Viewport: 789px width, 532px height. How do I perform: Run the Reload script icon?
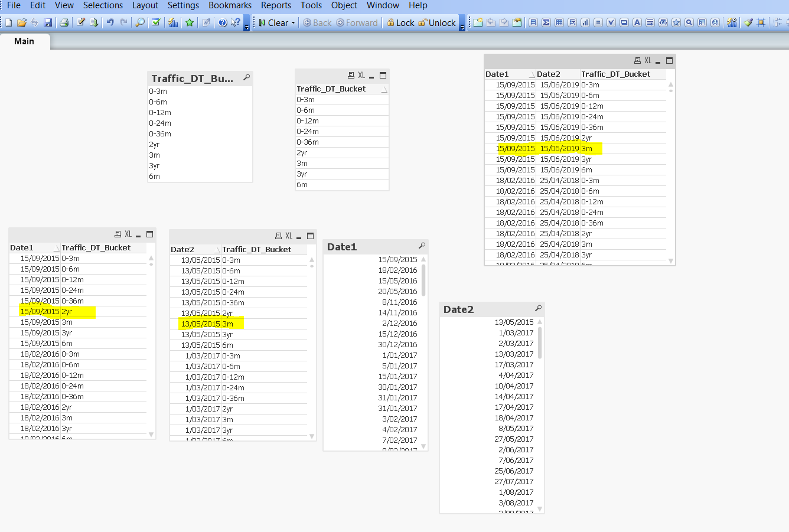click(x=93, y=22)
